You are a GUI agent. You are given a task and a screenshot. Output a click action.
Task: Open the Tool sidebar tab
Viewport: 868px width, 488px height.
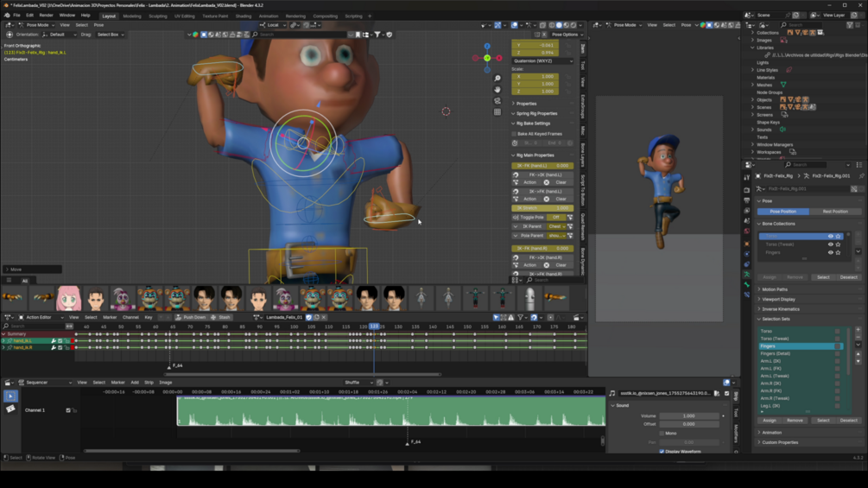coord(583,66)
